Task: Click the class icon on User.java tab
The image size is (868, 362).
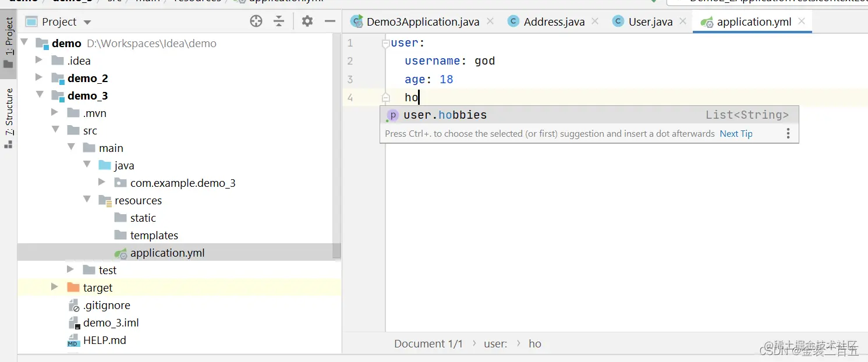Action: click(x=618, y=22)
